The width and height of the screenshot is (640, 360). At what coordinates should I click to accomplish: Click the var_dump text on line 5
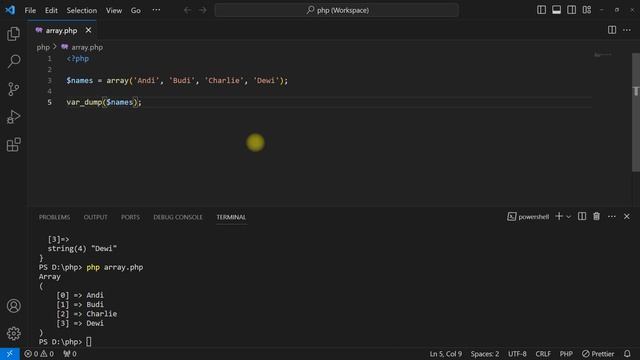pos(84,102)
